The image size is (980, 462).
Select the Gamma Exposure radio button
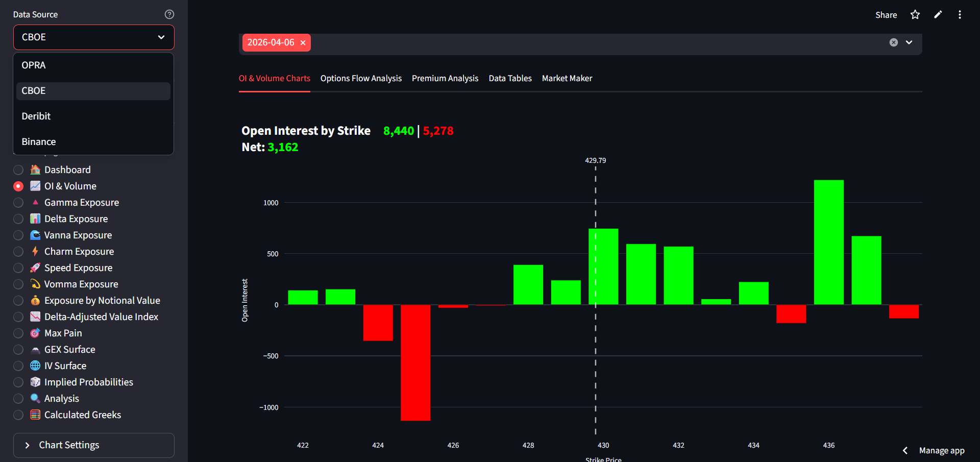(18, 202)
